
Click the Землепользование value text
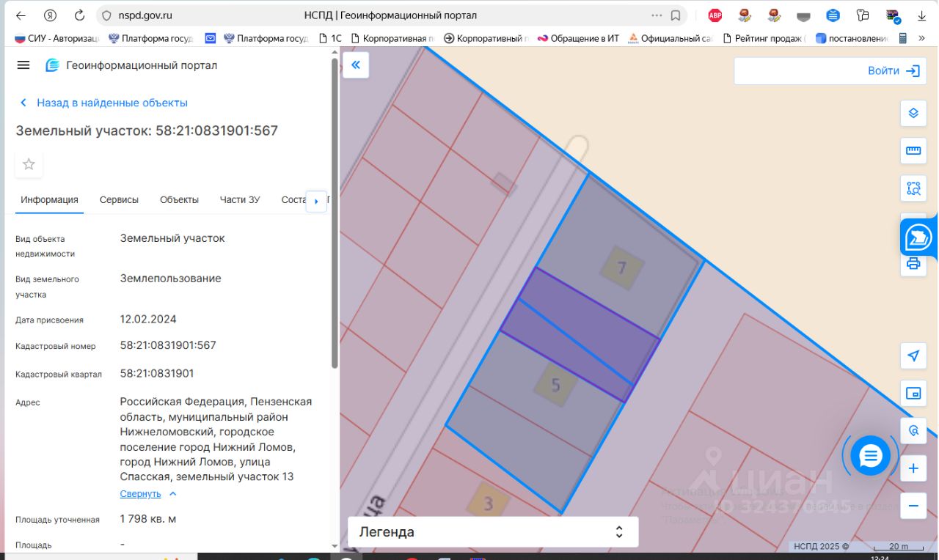(x=171, y=279)
